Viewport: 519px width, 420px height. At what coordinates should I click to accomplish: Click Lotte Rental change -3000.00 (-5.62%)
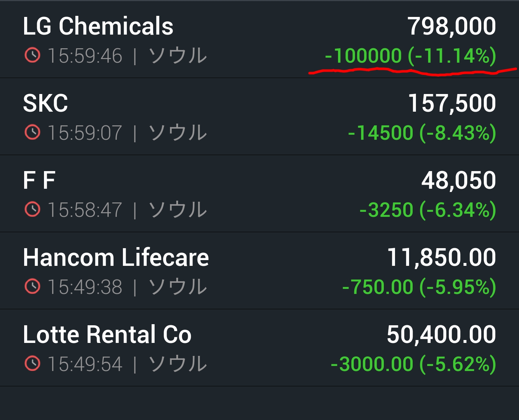click(x=413, y=364)
